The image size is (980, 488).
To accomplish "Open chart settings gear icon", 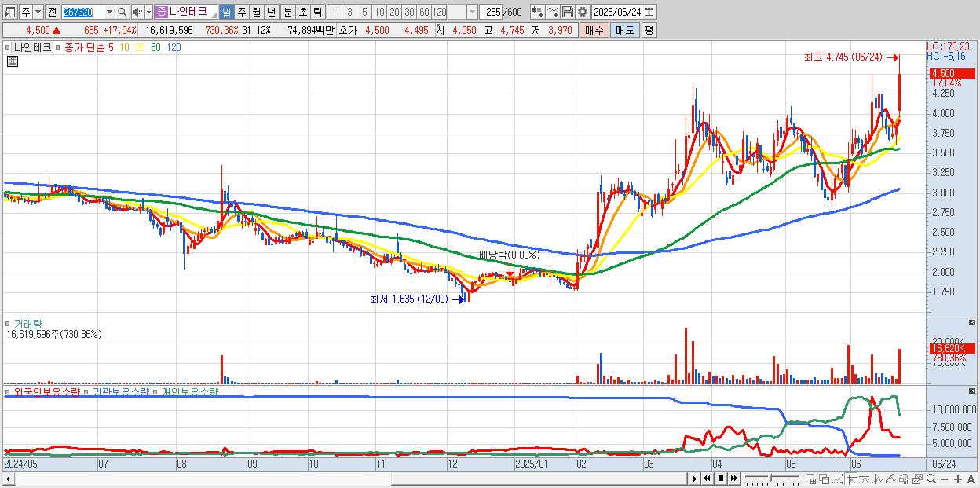I will [582, 12].
